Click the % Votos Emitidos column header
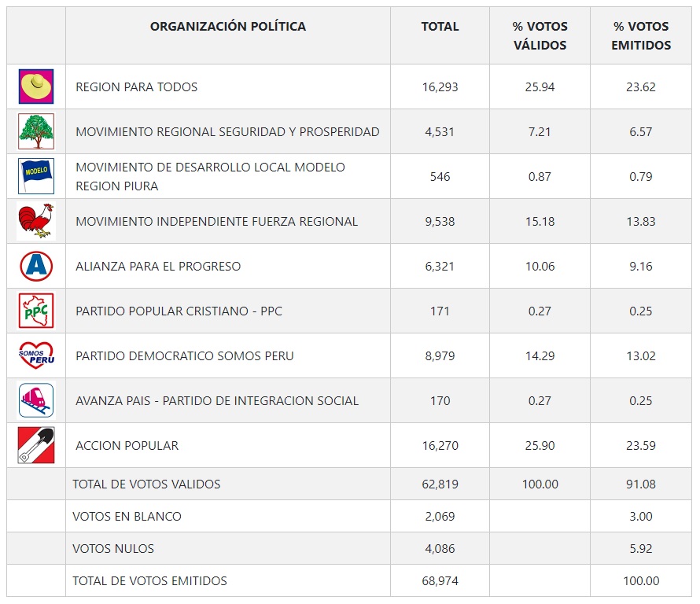700x604 pixels. tap(641, 36)
